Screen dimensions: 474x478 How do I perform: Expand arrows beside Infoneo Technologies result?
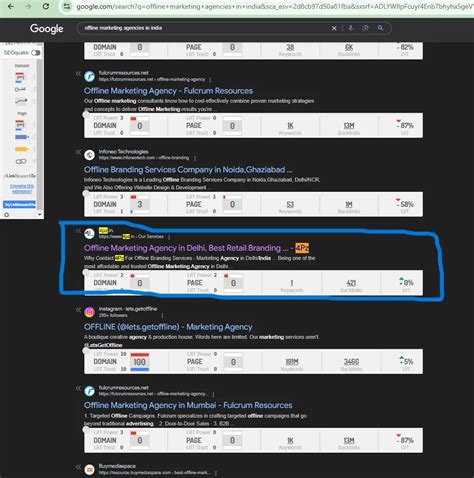click(x=78, y=152)
